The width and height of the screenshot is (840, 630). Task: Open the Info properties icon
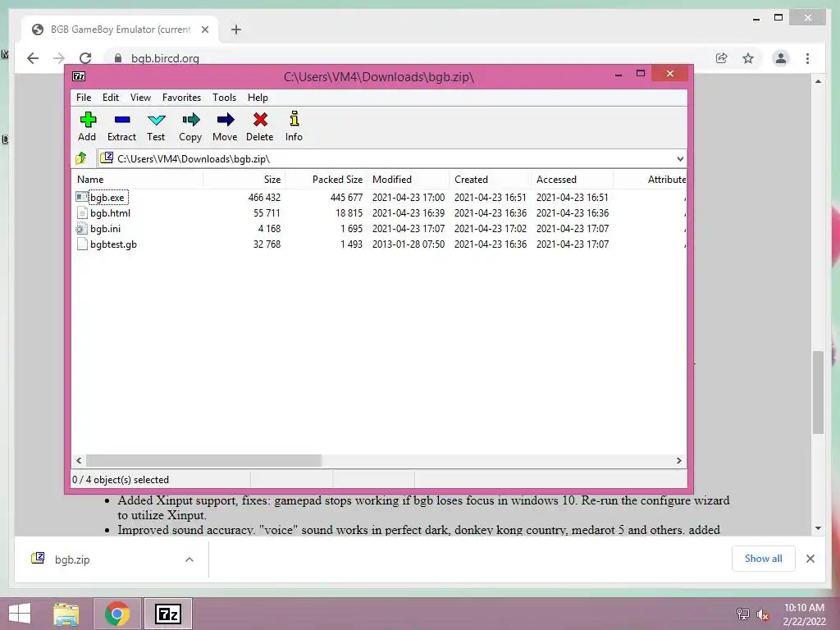point(294,120)
